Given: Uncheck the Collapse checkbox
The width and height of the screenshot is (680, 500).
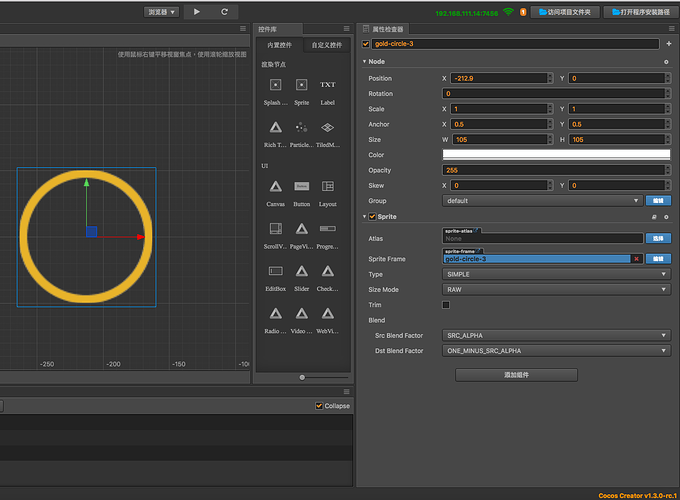Looking at the screenshot, I should (x=319, y=406).
